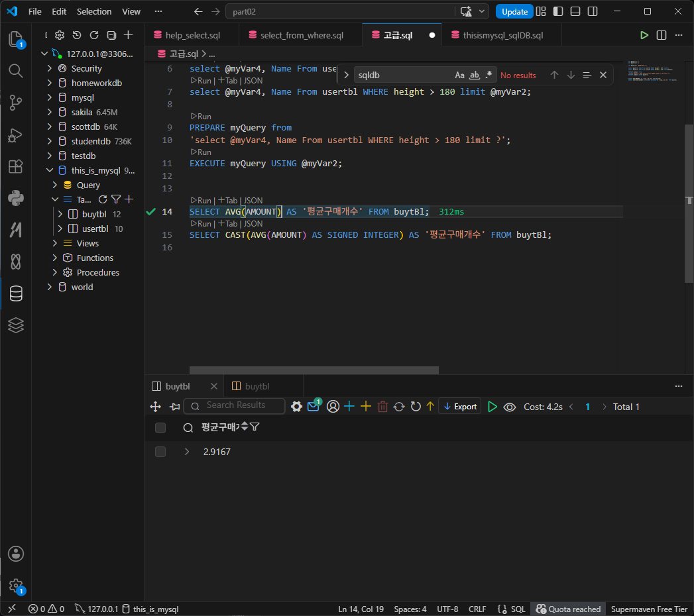Open Source Control view
The height and width of the screenshot is (616, 694).
tap(16, 103)
